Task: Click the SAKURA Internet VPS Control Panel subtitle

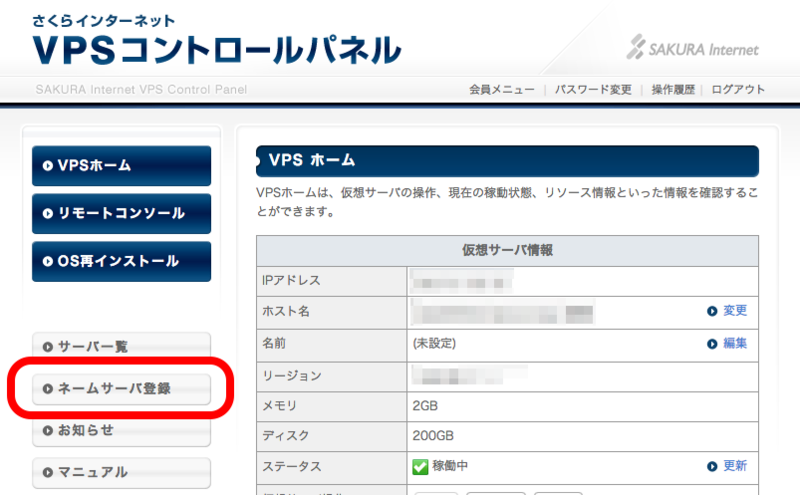Action: [x=141, y=90]
